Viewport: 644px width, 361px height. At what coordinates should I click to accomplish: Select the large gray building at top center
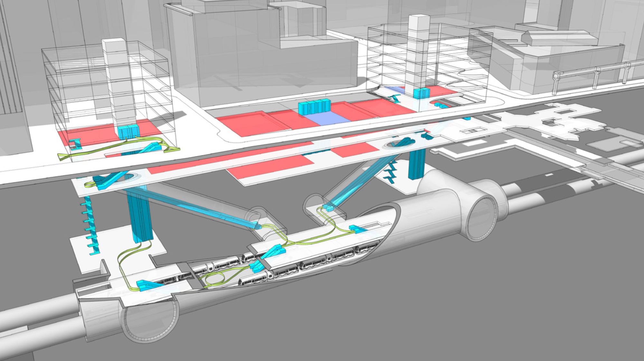point(258,58)
